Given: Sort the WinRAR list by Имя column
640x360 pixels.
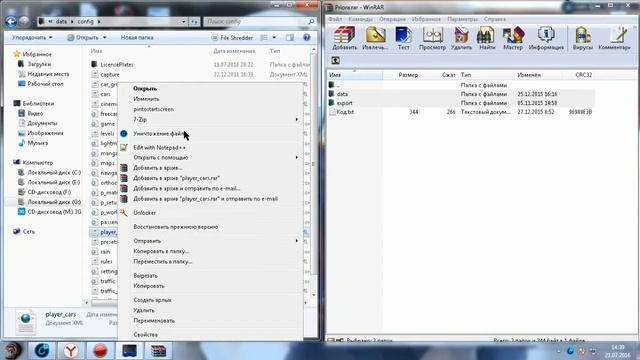Looking at the screenshot, I should [355, 75].
